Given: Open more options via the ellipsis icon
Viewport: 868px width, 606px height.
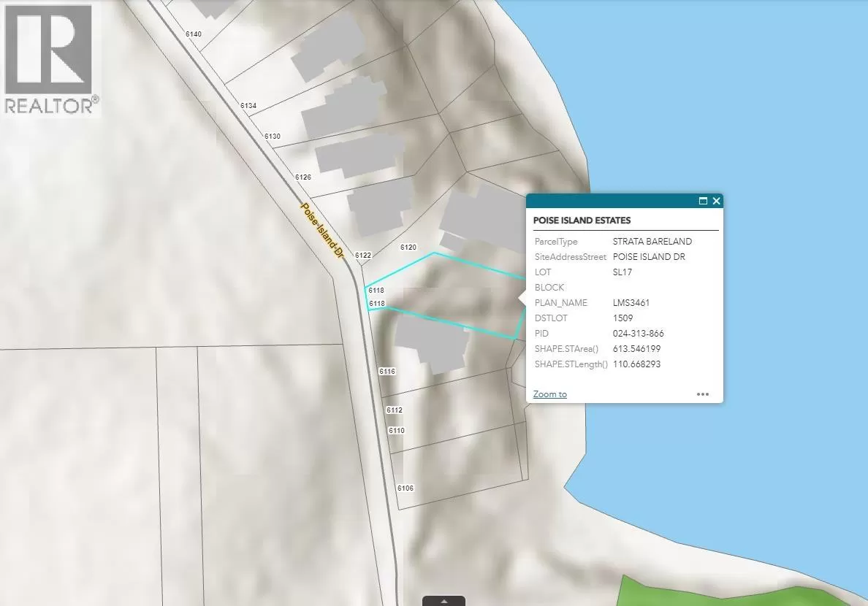Looking at the screenshot, I should (702, 394).
